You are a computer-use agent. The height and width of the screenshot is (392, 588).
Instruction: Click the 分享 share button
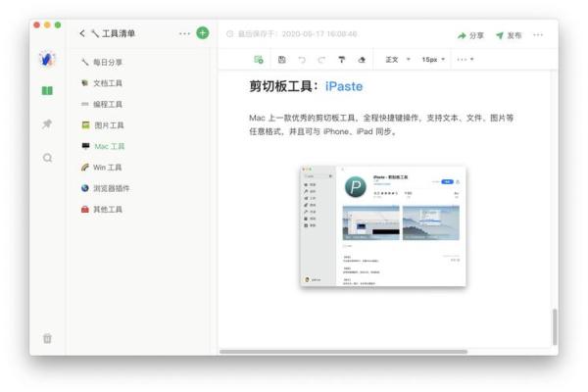pos(470,35)
